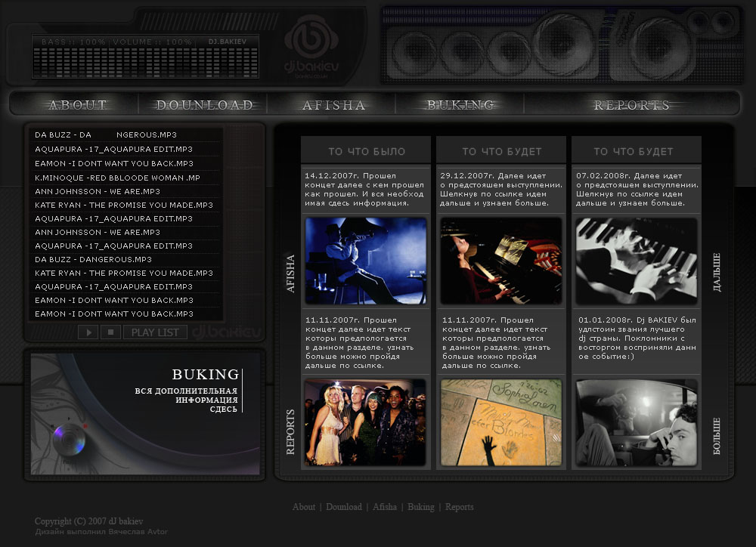The width and height of the screenshot is (756, 547).
Task: Open the REPORTS item in top navigation
Action: pyautogui.click(x=631, y=104)
